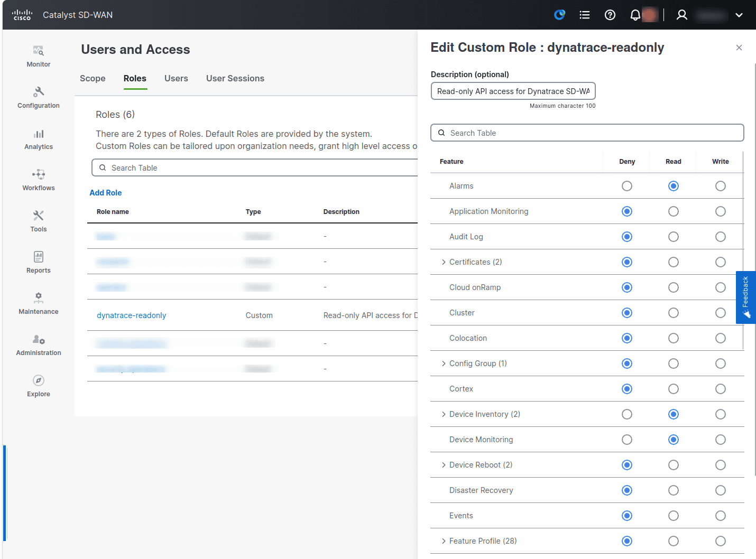Viewport: 756px width, 559px height.
Task: Switch to the Roles tab
Action: tap(135, 78)
